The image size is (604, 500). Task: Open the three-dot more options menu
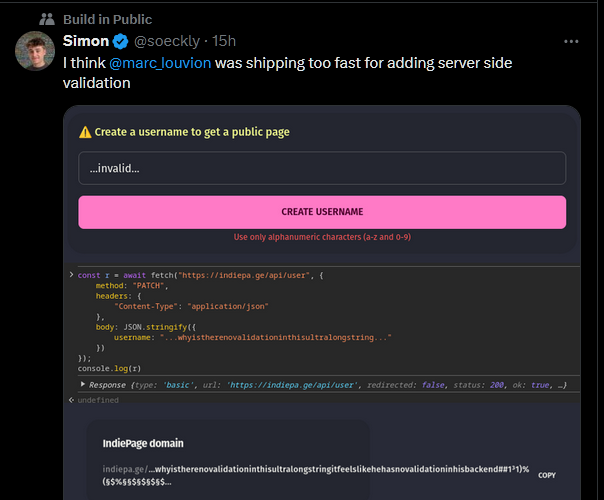click(x=571, y=41)
